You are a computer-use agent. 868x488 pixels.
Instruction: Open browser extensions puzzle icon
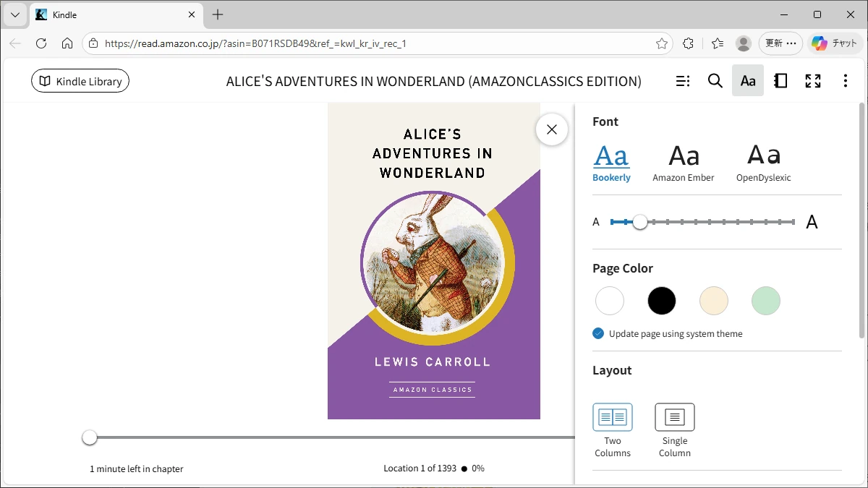[688, 43]
